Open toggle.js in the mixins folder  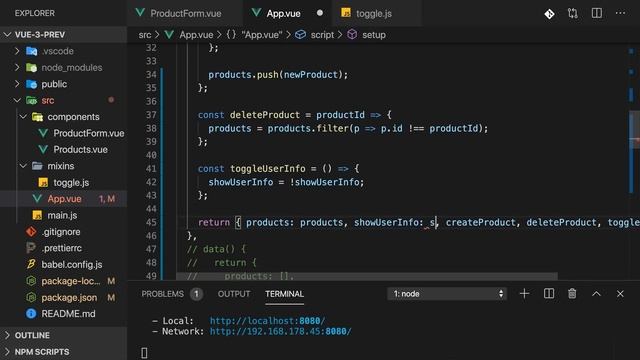pyautogui.click(x=71, y=182)
